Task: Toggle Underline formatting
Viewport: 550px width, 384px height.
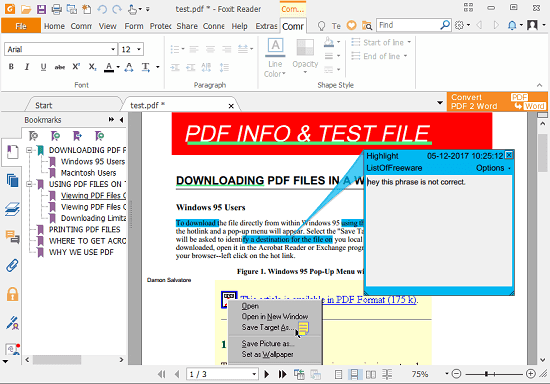Action: click(x=43, y=66)
